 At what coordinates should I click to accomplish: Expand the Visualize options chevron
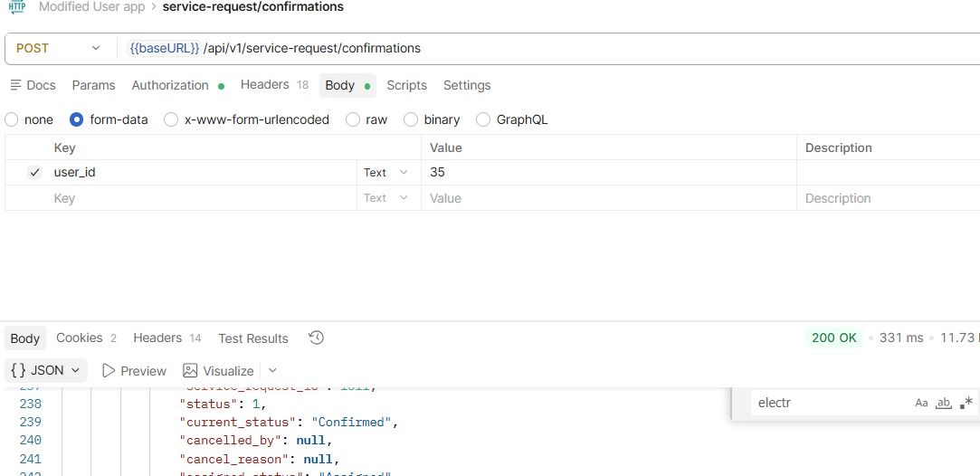tap(272, 370)
